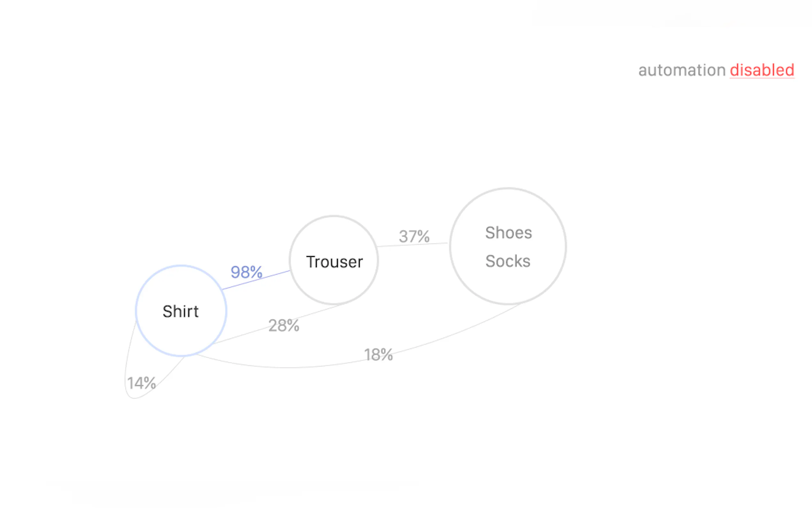
Task: Select the Trouser node circle
Action: pyautogui.click(x=334, y=282)
